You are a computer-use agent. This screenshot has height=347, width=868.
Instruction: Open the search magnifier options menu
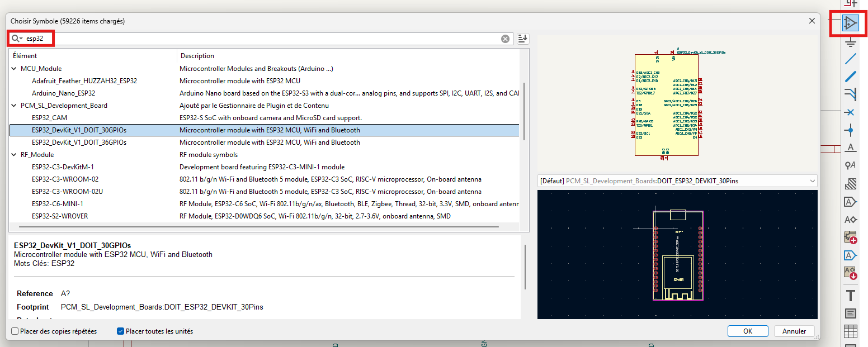(x=17, y=39)
